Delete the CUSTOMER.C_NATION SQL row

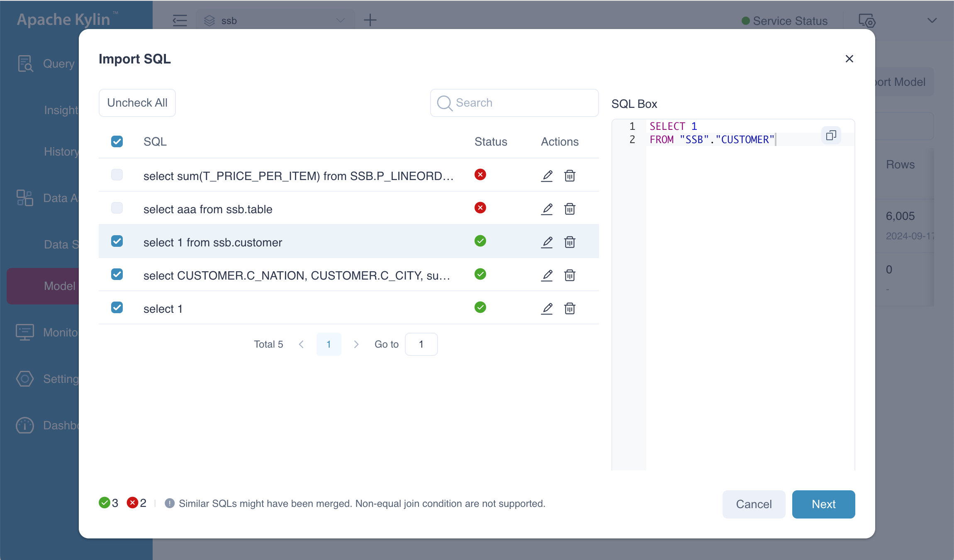tap(569, 275)
